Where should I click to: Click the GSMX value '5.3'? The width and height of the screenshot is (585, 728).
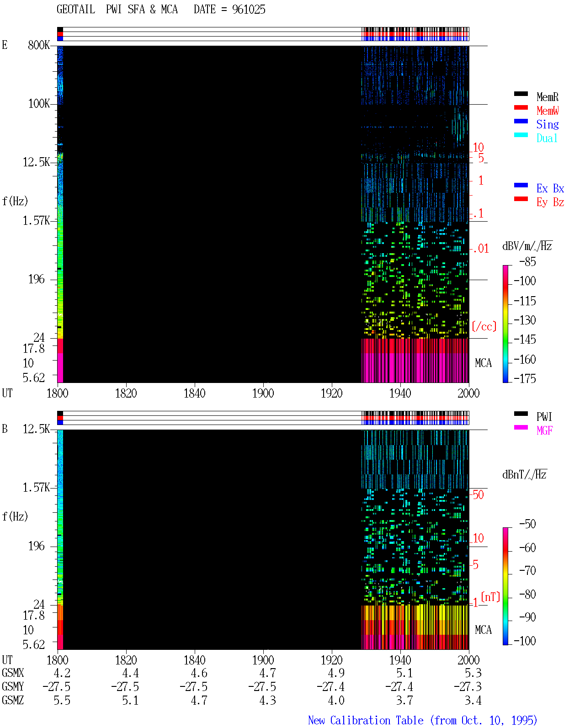(473, 673)
